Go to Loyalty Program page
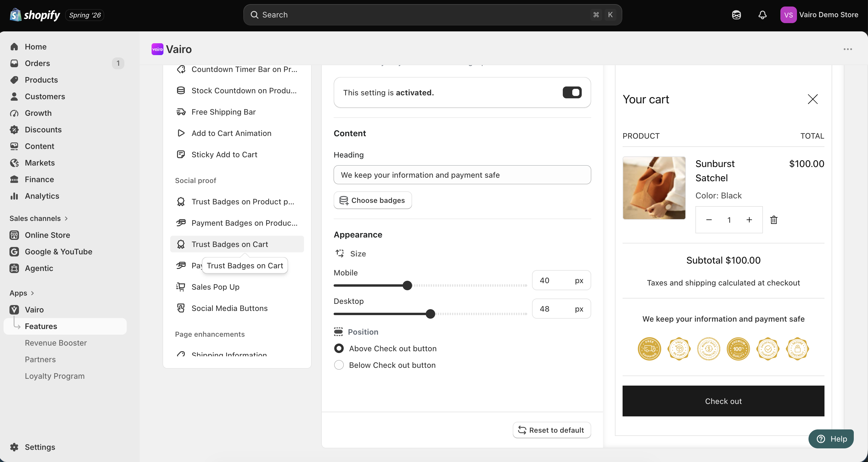The width and height of the screenshot is (868, 462). [54, 376]
